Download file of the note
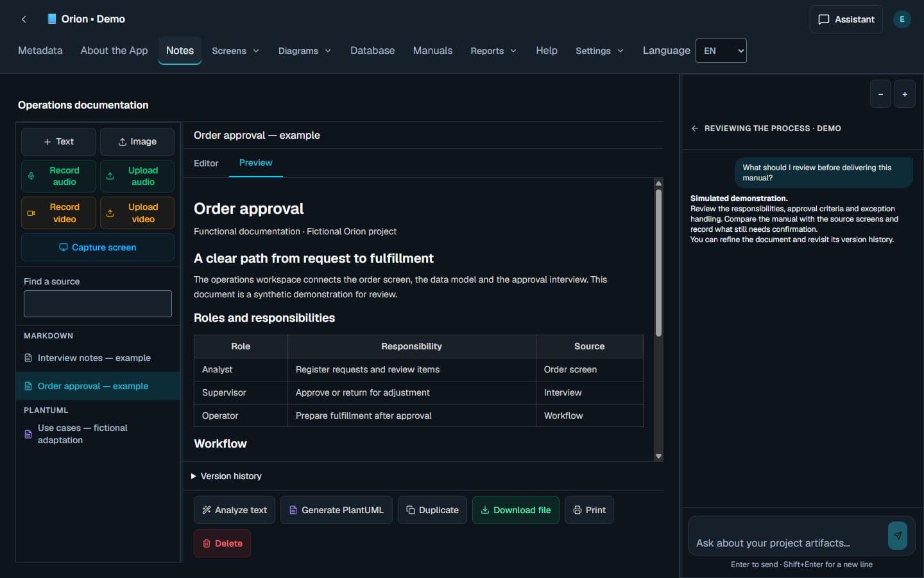 tap(516, 510)
